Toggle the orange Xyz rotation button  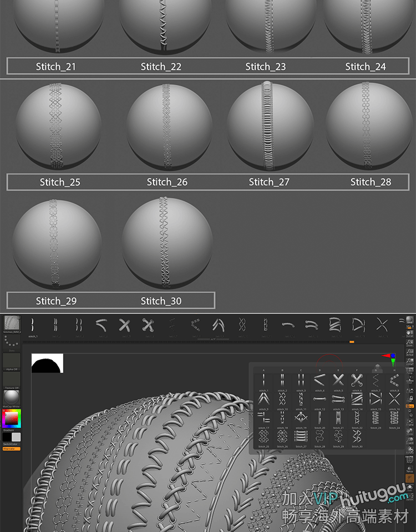coord(409,406)
